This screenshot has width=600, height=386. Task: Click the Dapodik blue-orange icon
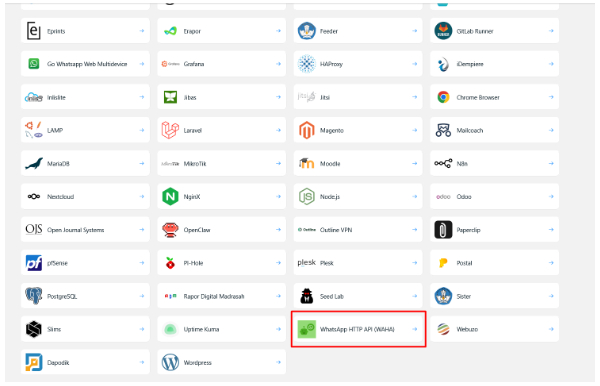(x=34, y=362)
